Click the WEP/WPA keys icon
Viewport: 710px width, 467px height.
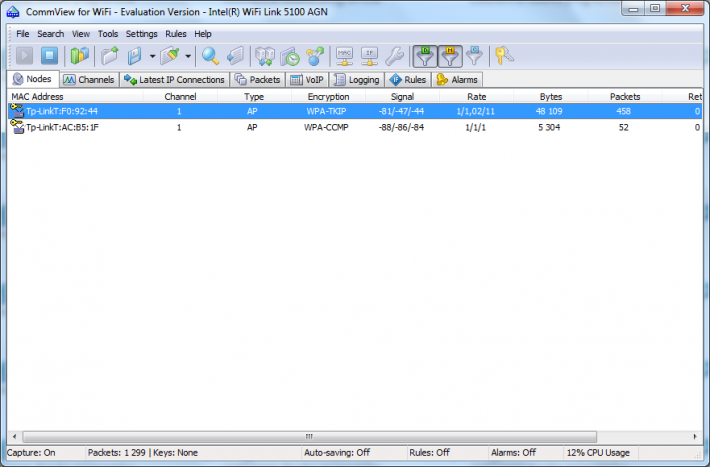click(x=504, y=56)
